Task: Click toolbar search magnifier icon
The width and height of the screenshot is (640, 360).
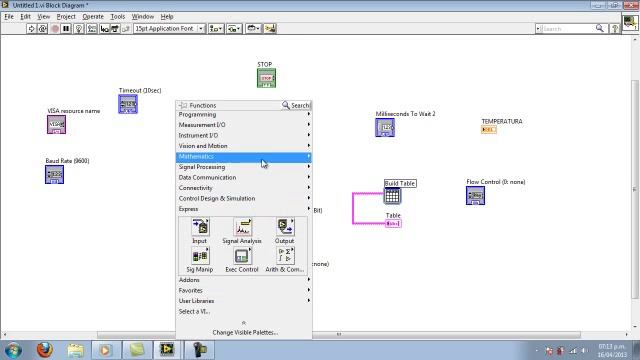Action: pos(600,28)
